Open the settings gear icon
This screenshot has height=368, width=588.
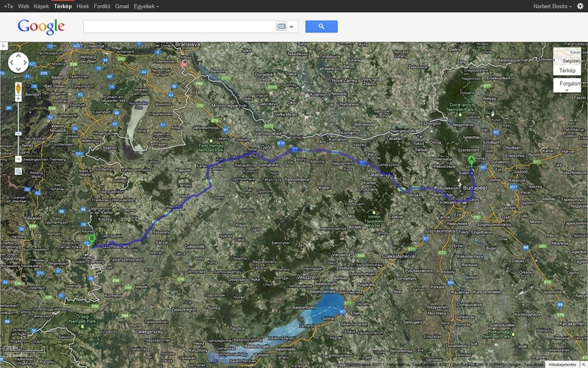578,6
